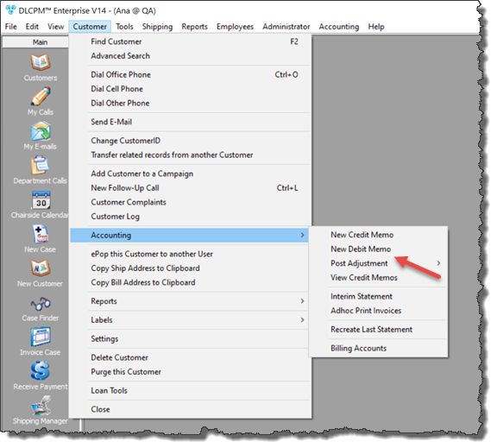Click the New Case icon
This screenshot has height=448, width=497.
[41, 234]
